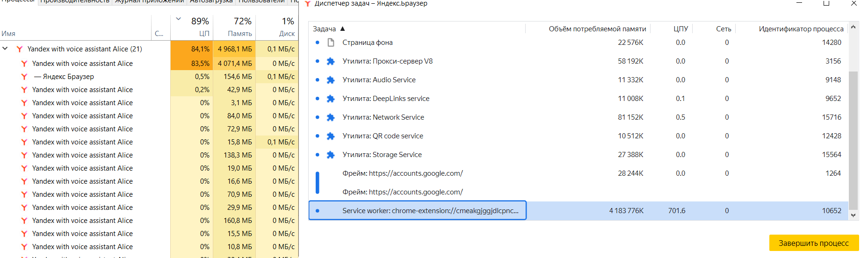This screenshot has height=258, width=868.
Task: Click the browser task list scrollbar thumb
Action: [853, 140]
